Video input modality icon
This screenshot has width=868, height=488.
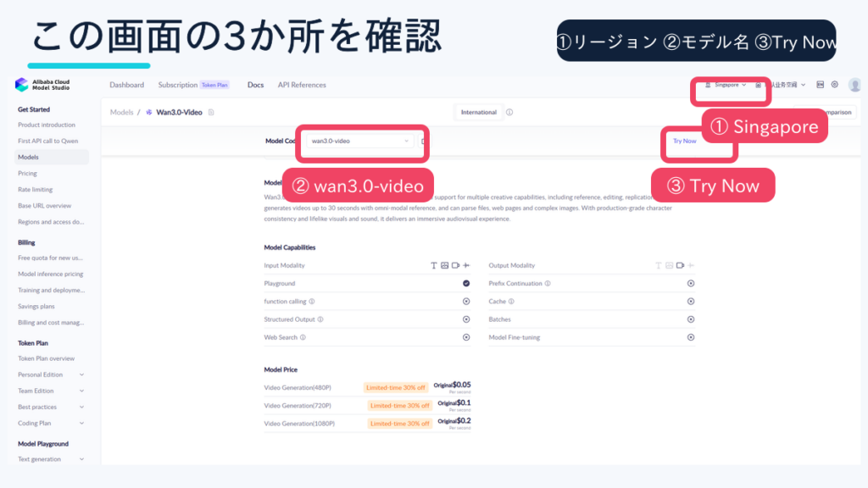(x=455, y=265)
